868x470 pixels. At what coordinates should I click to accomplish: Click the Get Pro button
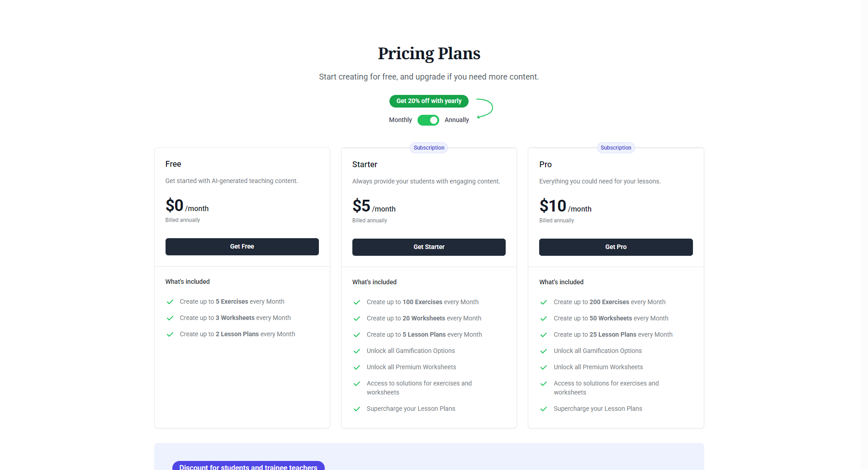tap(616, 247)
